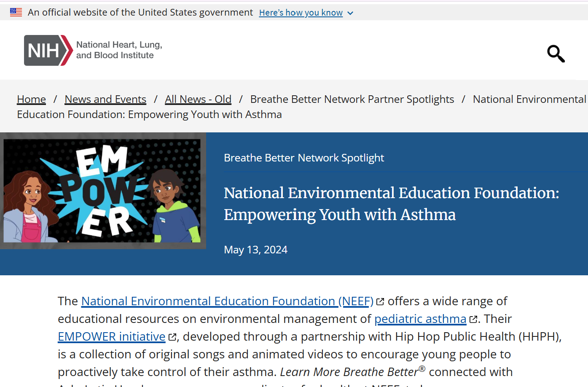The image size is (588, 387).
Task: Click the US flag icon in banner
Action: [x=16, y=12]
